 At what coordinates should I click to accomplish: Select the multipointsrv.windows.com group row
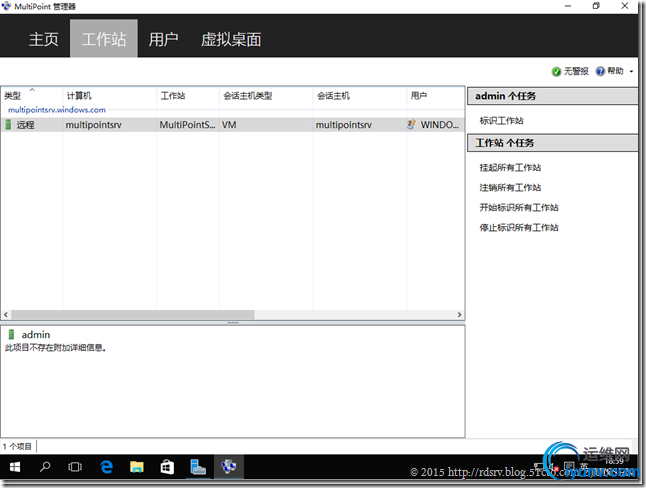click(x=57, y=110)
